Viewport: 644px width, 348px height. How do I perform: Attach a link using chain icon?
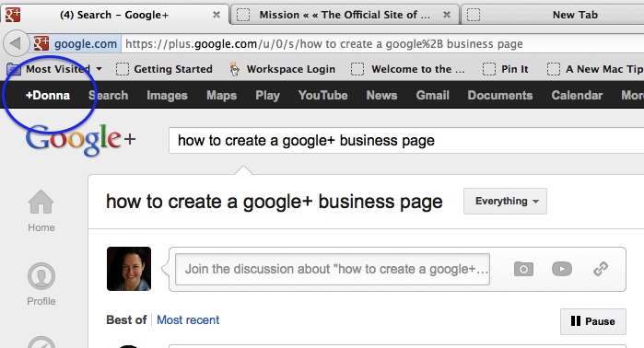click(x=601, y=269)
